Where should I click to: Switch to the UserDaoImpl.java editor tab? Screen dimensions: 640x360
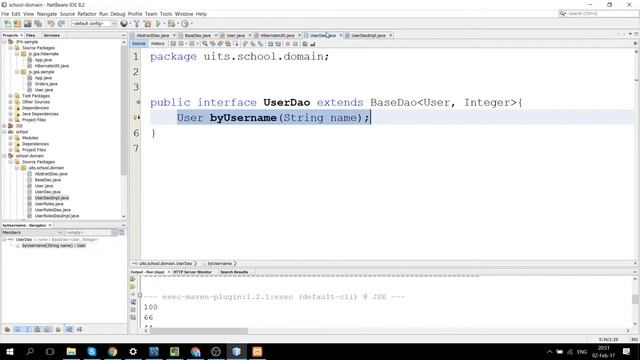pos(368,36)
